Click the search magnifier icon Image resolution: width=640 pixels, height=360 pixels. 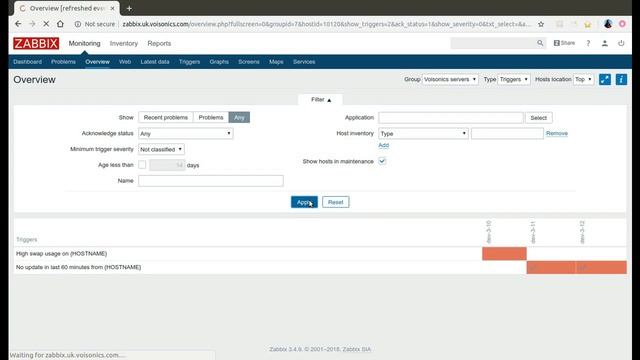coord(540,43)
